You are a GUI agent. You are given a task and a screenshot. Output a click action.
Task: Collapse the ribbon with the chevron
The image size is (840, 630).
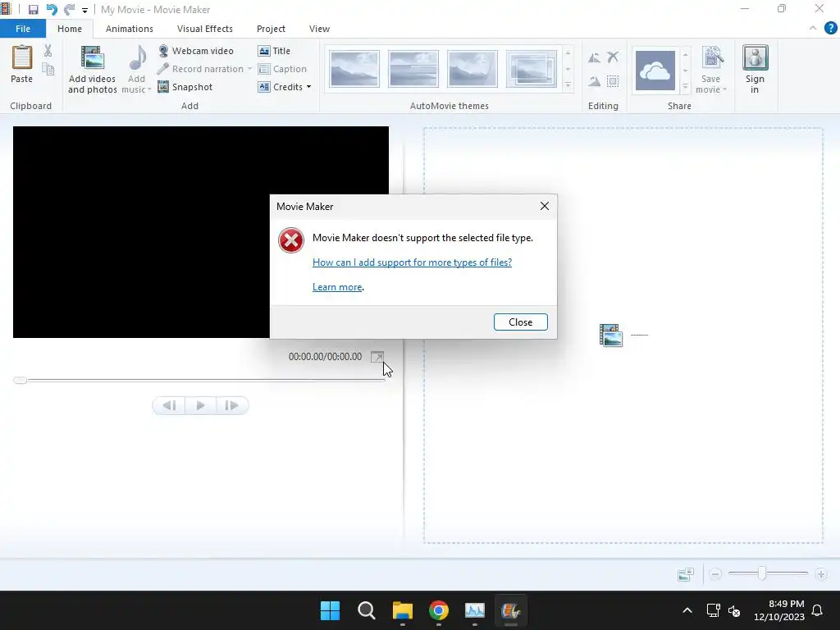coord(813,29)
